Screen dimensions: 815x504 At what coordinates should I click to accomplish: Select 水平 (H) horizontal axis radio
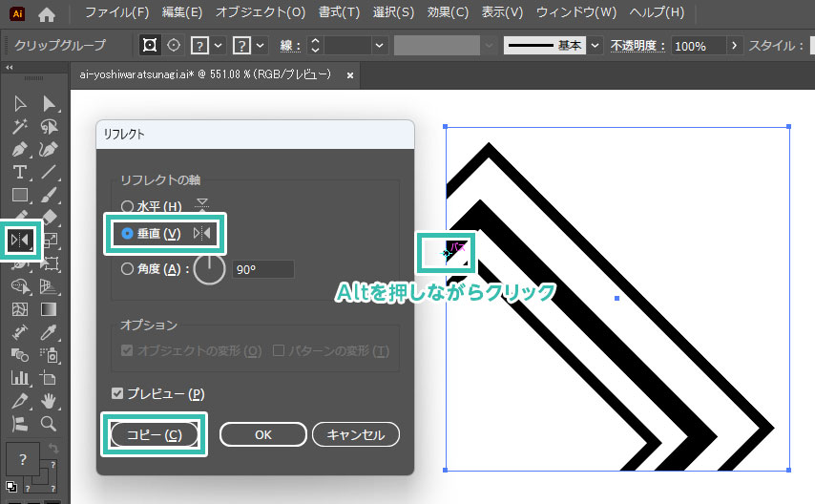click(128, 206)
